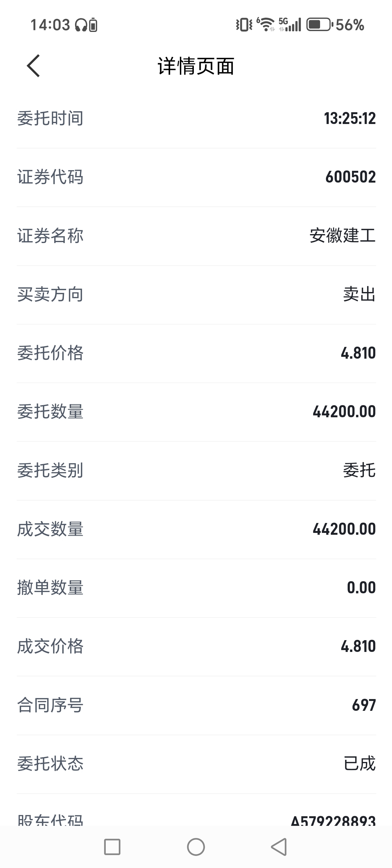392x868 pixels.
Task: Tap the headphone icon in status bar
Action: 81,25
